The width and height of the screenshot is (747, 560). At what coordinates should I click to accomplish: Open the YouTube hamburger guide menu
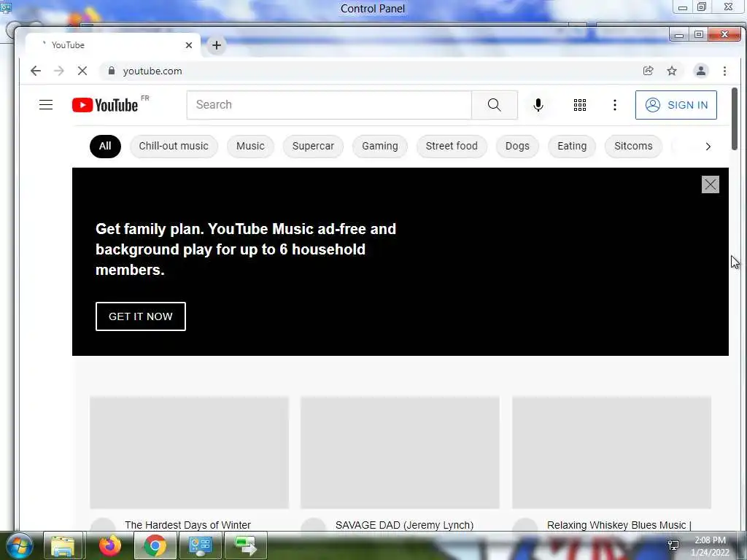tap(46, 105)
